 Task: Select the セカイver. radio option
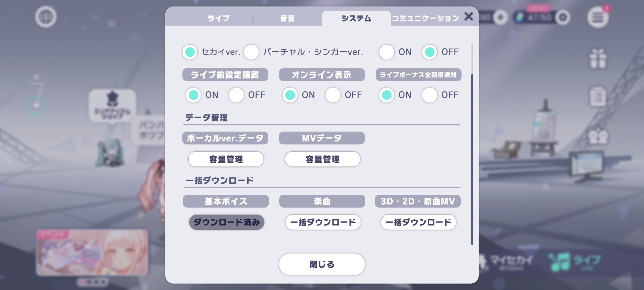point(190,52)
